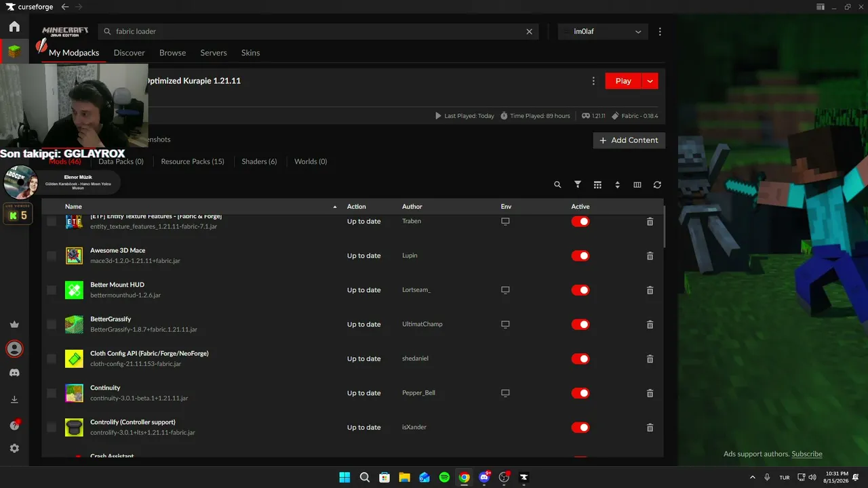Open the three-dot menu beside account selector
Image resolution: width=868 pixels, height=488 pixels.
(660, 31)
